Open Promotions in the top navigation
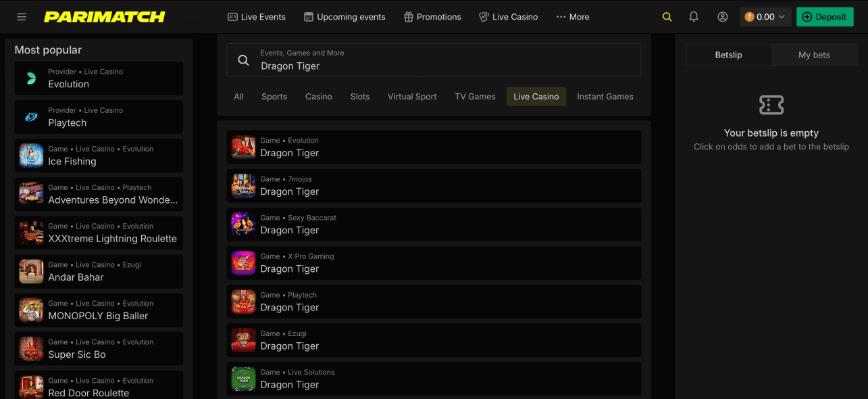Screen dimensions: 868x399 432,17
